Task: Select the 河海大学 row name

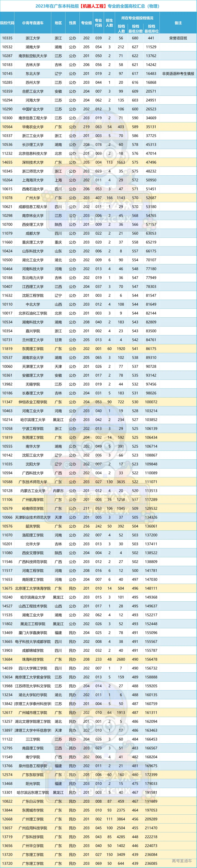Action: pyautogui.click(x=33, y=100)
